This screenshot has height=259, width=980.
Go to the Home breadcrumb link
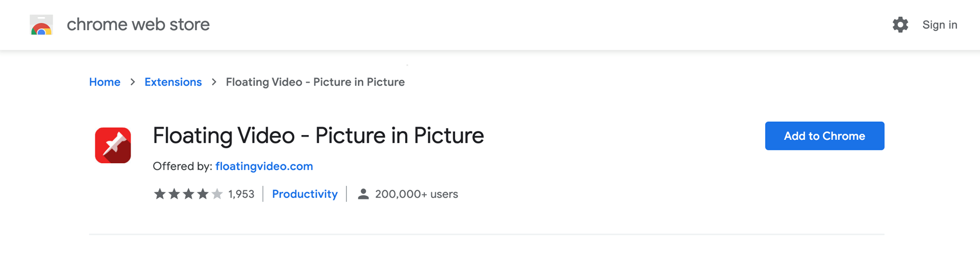105,82
